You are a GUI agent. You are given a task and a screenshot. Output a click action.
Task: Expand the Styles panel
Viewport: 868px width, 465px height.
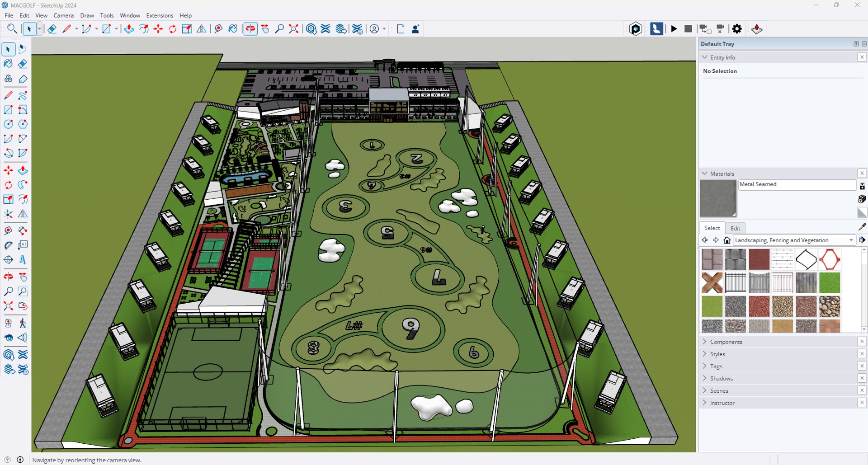click(705, 354)
